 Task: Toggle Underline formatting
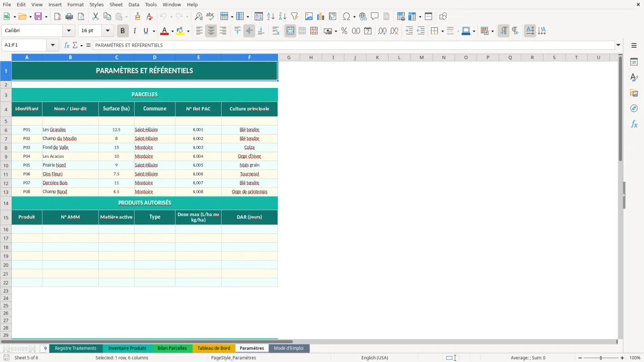click(x=145, y=31)
